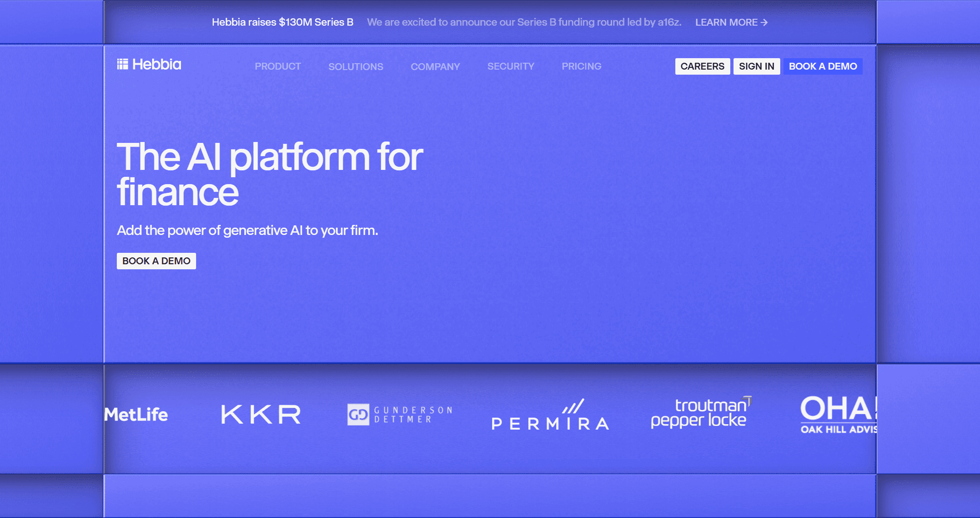The height and width of the screenshot is (518, 980).
Task: Go to the Security page
Action: point(510,66)
